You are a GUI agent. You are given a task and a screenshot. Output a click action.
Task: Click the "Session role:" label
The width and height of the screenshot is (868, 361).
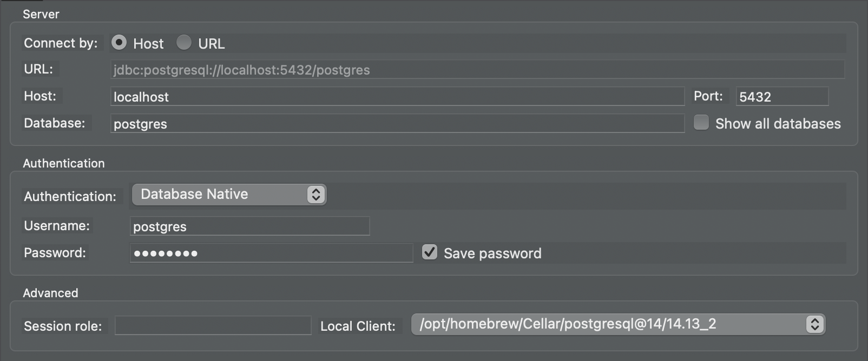[63, 326]
